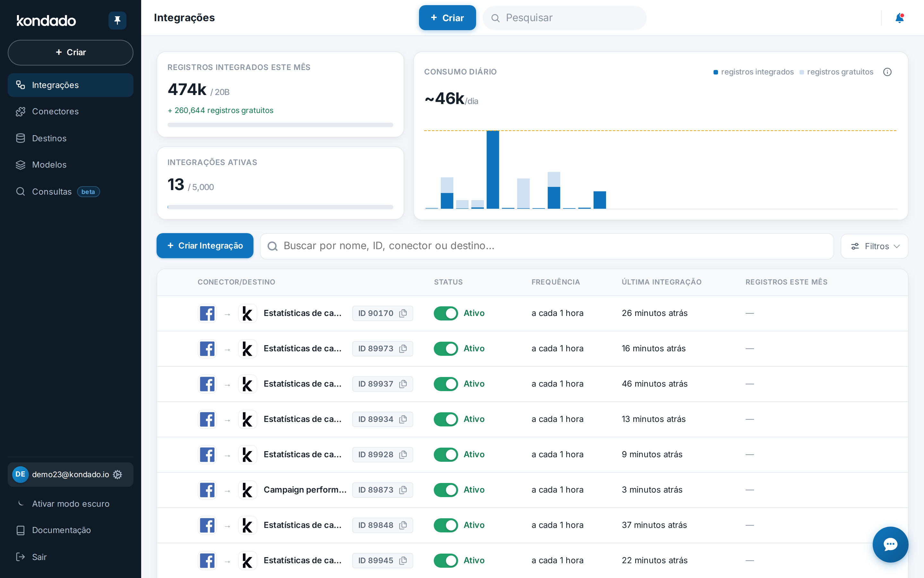Click Buscar por nome, ID search field
The height and width of the screenshot is (578, 924).
coord(547,246)
